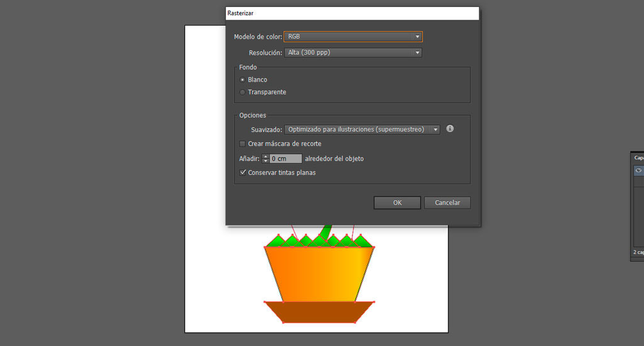Enable Crear máscara de recorte checkbox
The height and width of the screenshot is (346, 644).
(x=243, y=144)
